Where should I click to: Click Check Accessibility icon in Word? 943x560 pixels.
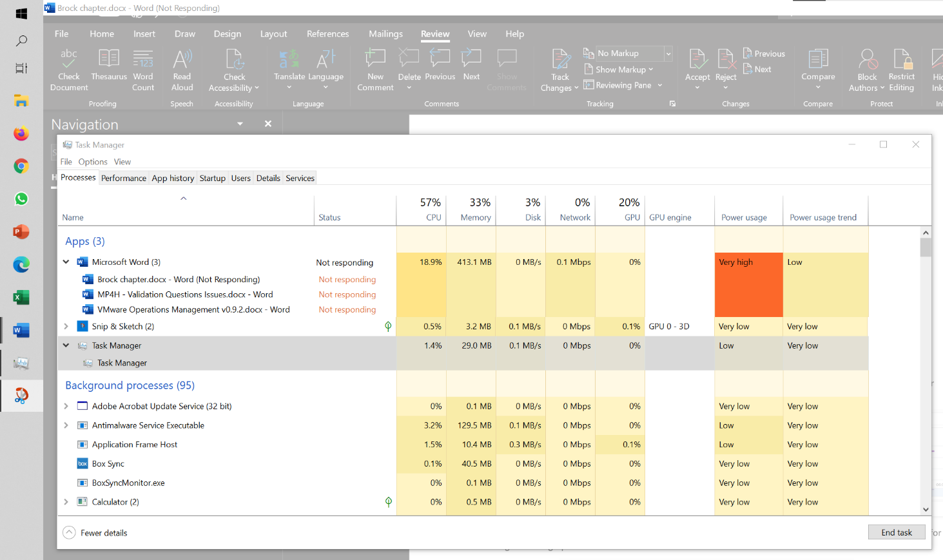pyautogui.click(x=235, y=59)
